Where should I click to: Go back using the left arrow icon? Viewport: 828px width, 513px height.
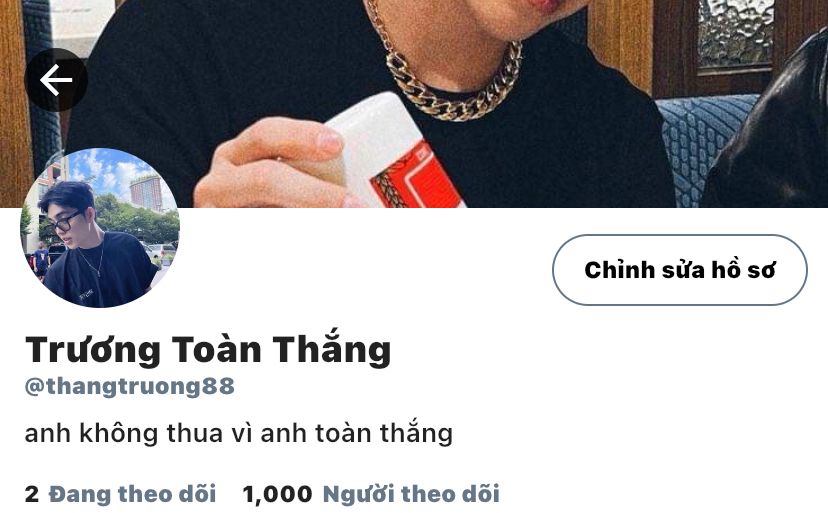pos(56,80)
